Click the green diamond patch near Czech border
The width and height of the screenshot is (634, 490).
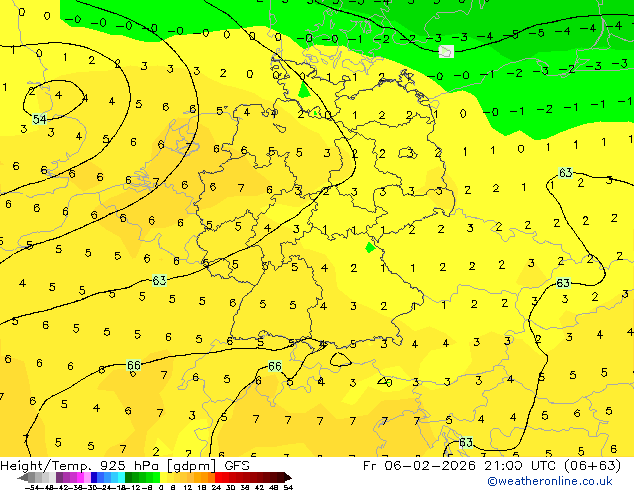[370, 247]
